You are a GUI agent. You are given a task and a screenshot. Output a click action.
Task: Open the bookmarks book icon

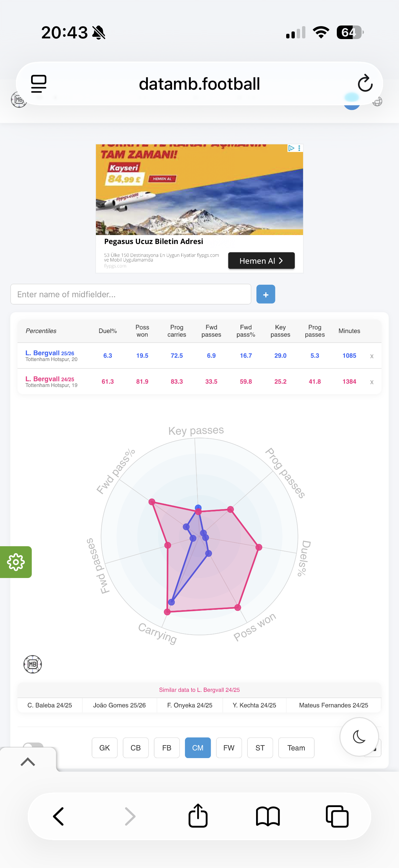[x=268, y=816]
